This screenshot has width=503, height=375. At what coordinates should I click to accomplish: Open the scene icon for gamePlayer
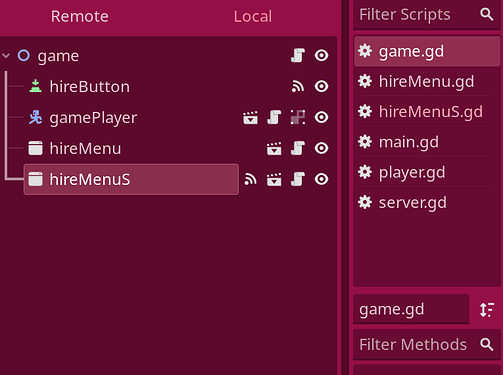pos(250,117)
